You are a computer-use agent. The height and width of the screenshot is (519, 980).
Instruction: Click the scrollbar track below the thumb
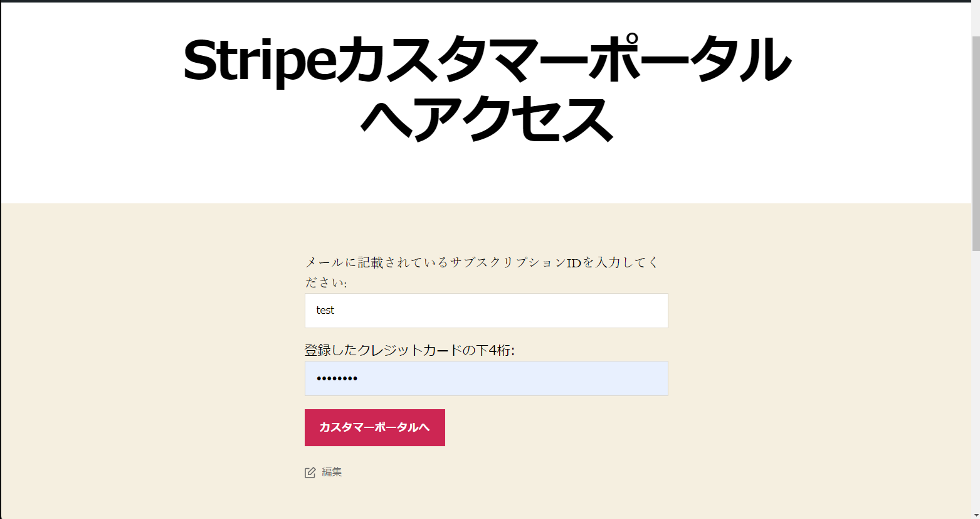975,377
